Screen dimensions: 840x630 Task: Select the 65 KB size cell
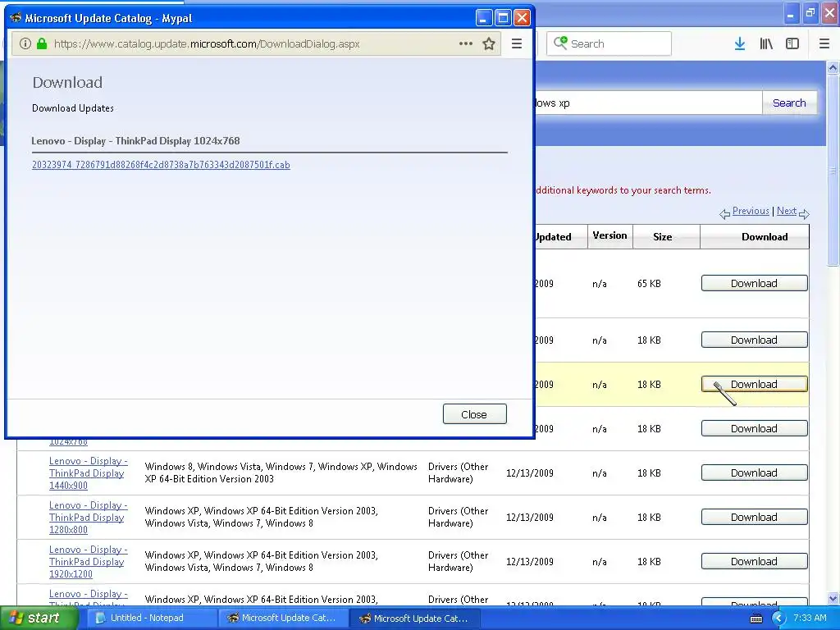(x=649, y=283)
